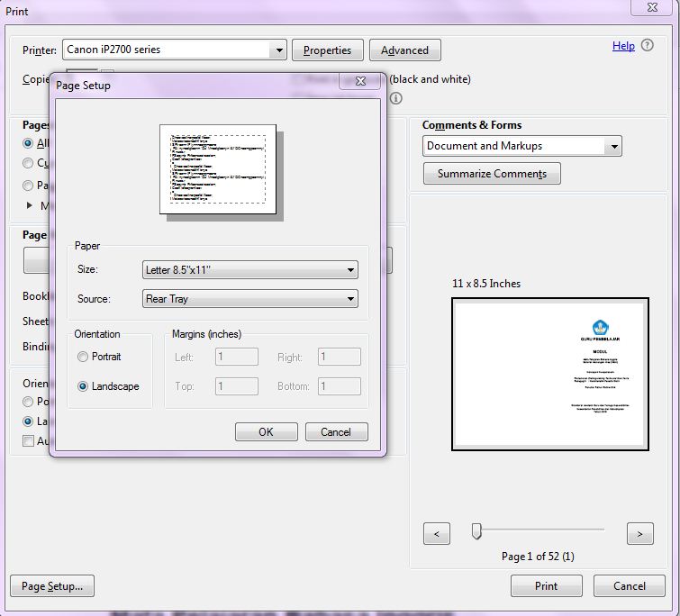Select Print dialog Landscape orientation radio
Image resolution: width=680 pixels, height=616 pixels.
[28, 421]
